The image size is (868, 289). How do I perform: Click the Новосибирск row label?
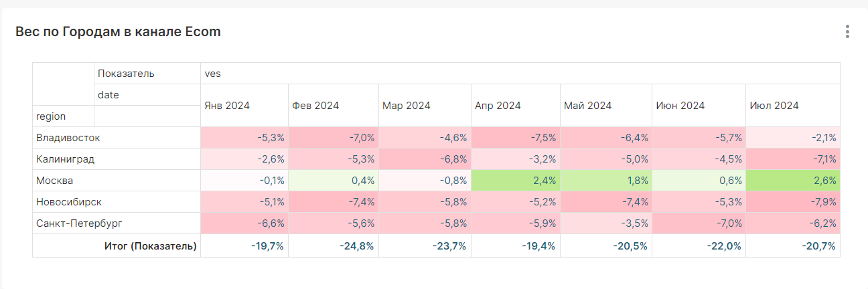coord(69,202)
